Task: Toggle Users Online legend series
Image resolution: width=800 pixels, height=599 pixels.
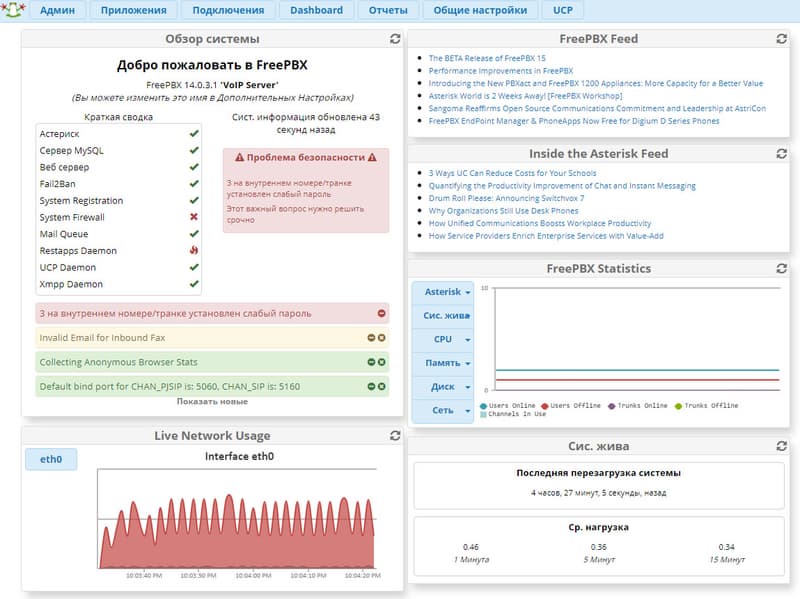Action: click(508, 406)
